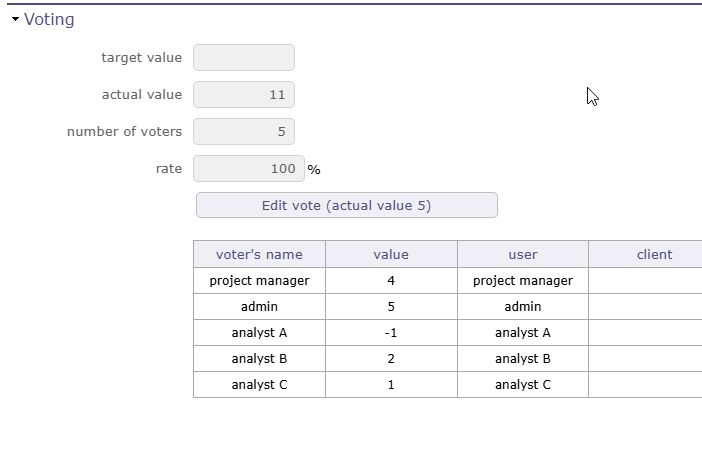
Task: Select analyst A voter name cell
Action: [x=259, y=333]
